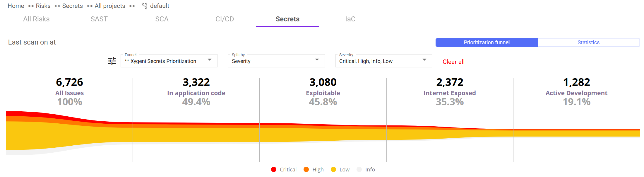Switch to the SAST tab
The image size is (644, 177).
click(x=99, y=19)
